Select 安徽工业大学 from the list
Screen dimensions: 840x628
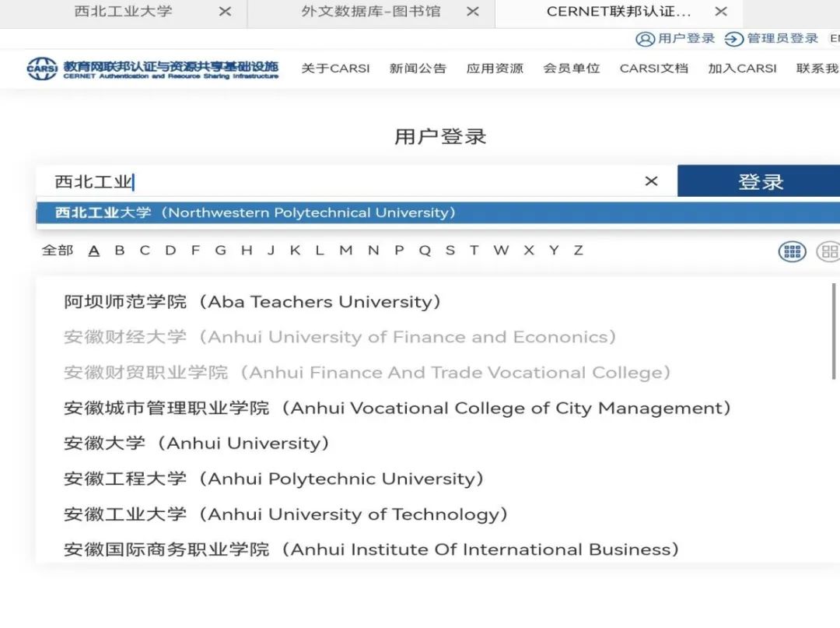coord(285,514)
